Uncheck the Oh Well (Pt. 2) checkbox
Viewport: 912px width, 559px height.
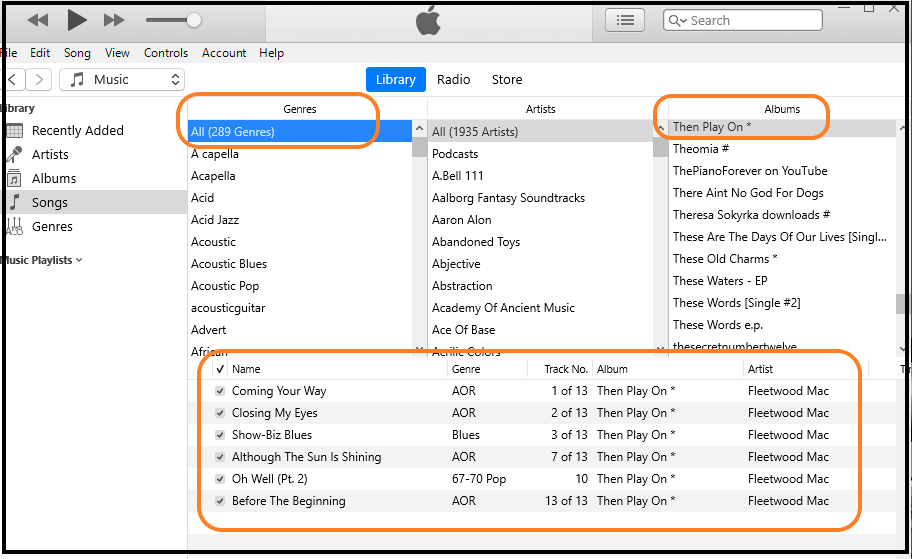(220, 479)
